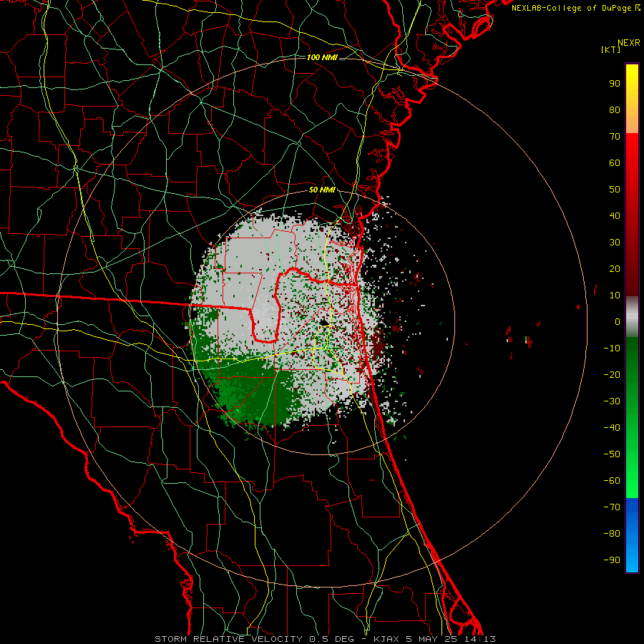
Task: Click the 90 value on the velocity scale
Action: (615, 84)
